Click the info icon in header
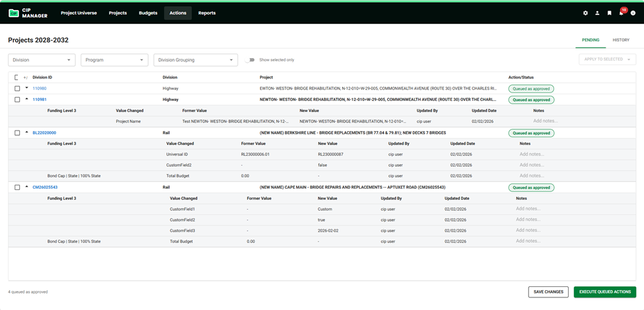This screenshot has height=310, width=644. (x=633, y=13)
